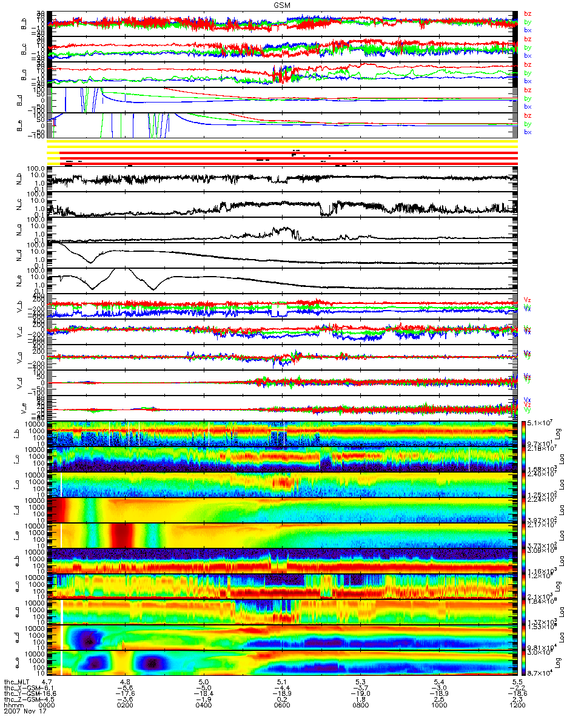Click the red bz legend beside B_b panel

point(528,14)
